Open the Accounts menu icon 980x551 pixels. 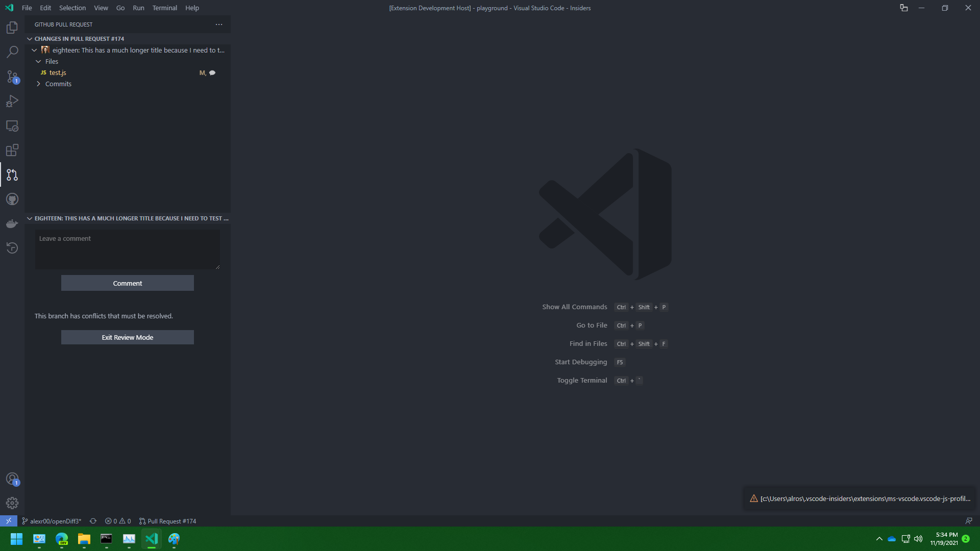click(x=12, y=479)
